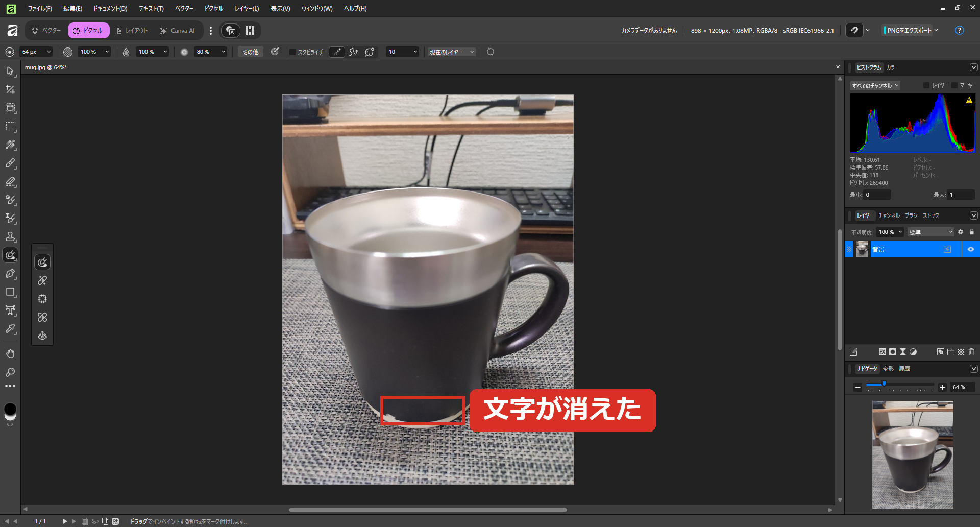This screenshot has width=980, height=527.
Task: Switch to the 履歴 tab
Action: click(904, 369)
